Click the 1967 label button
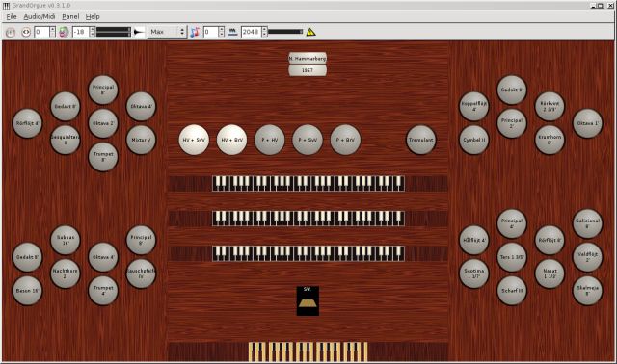Viewport: 617px width, 364px height. tap(308, 70)
